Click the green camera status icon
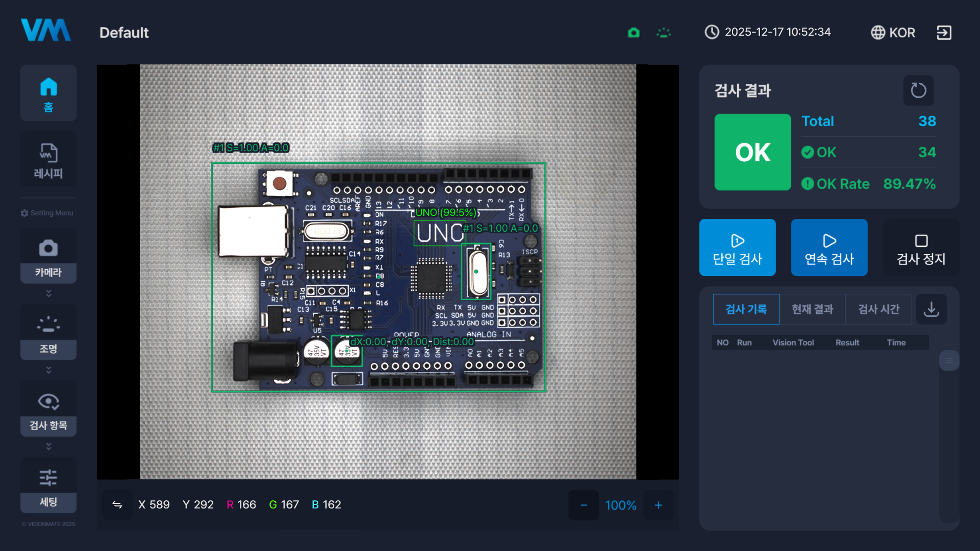Image resolution: width=980 pixels, height=551 pixels. coord(633,33)
